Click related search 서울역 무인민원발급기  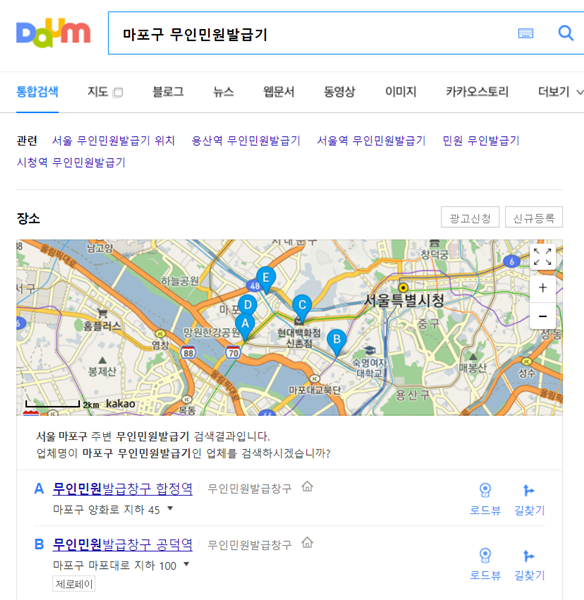[x=371, y=140]
